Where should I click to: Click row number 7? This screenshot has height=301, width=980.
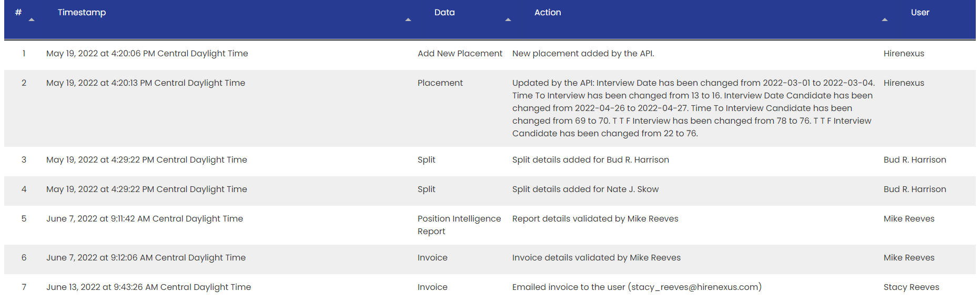pyautogui.click(x=24, y=287)
